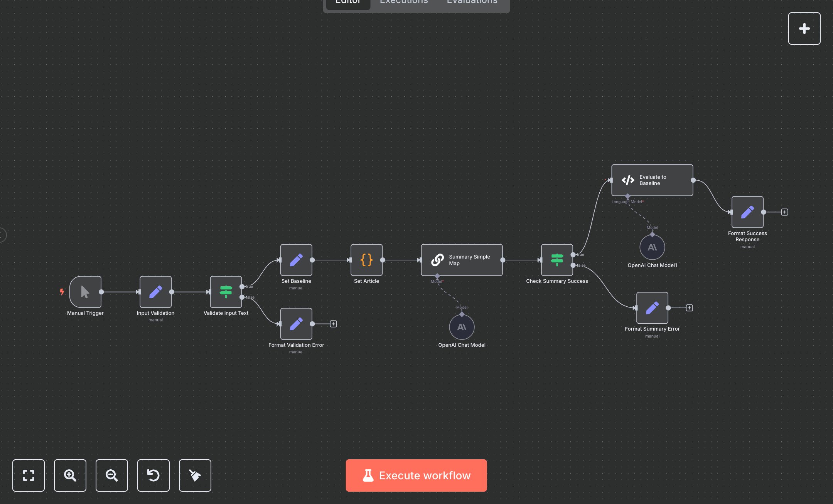
Task: Select the OpenAI Chat Model node
Action: pyautogui.click(x=462, y=327)
